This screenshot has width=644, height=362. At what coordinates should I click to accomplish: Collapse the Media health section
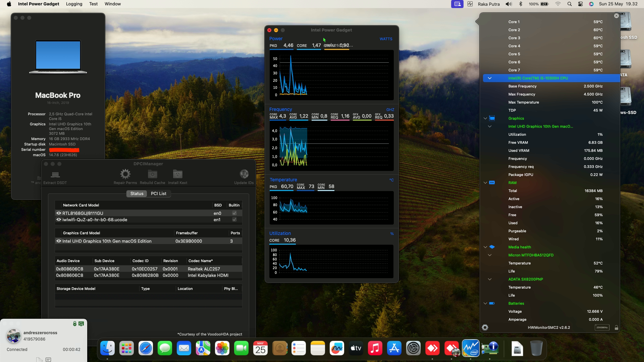click(485, 247)
